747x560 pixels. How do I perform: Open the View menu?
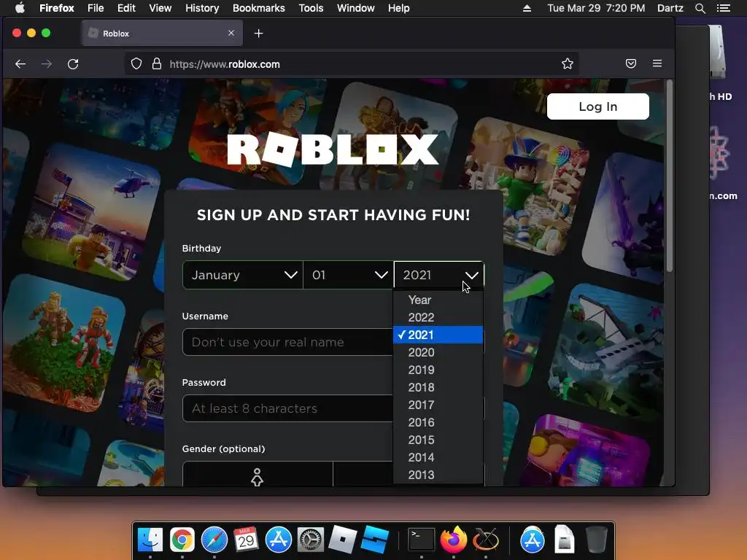pos(160,8)
